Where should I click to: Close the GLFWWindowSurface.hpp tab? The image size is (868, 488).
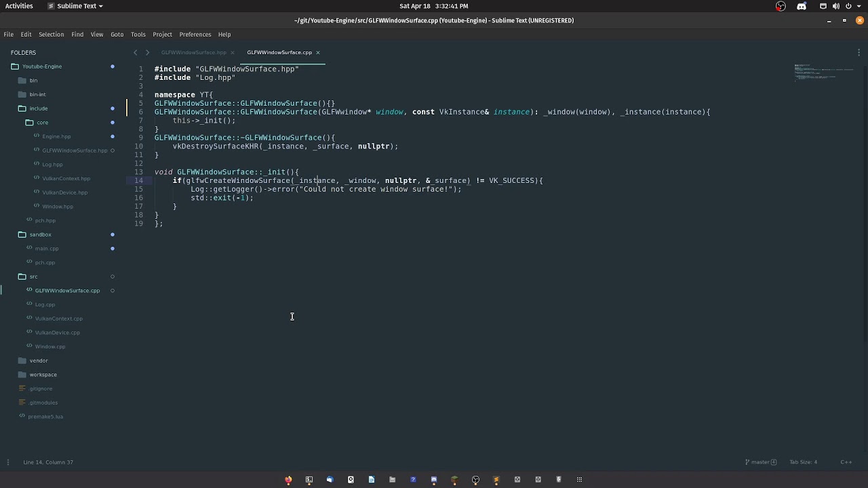coord(232,52)
